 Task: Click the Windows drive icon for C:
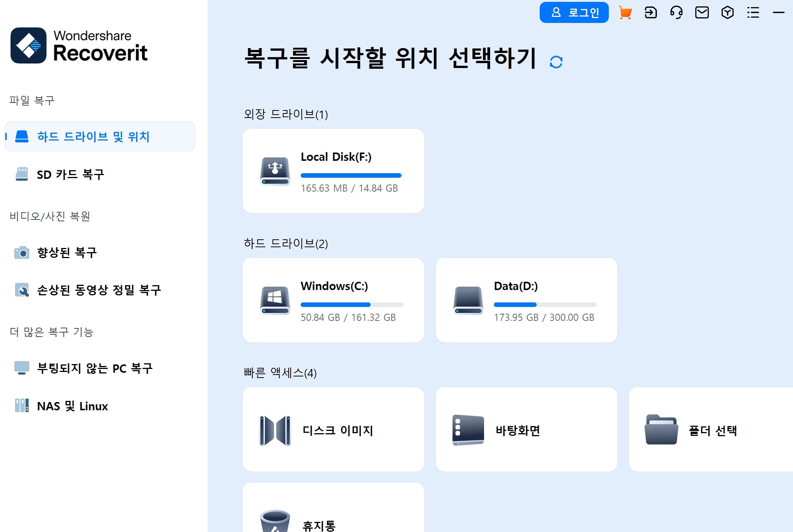(x=275, y=301)
